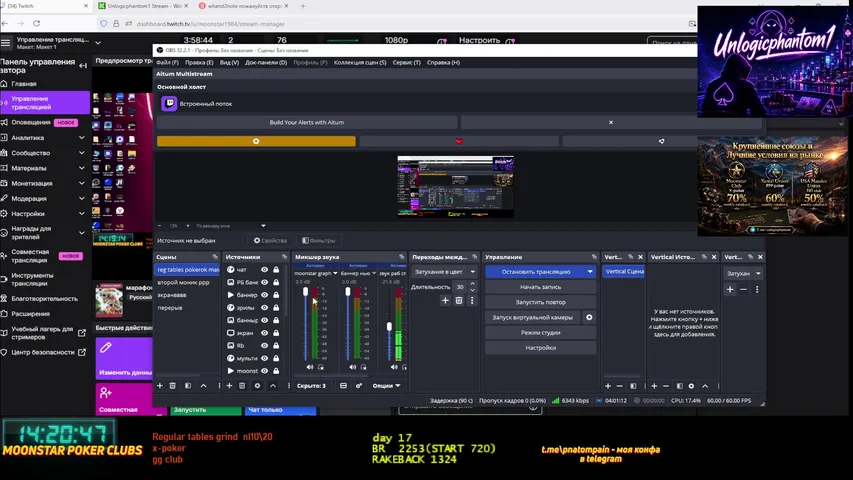
Task: Open Twitch dashboard hamburger menu
Action: [x=5, y=42]
